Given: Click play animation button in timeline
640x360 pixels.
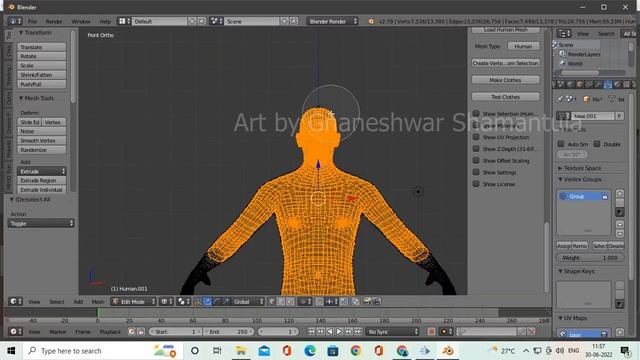Looking at the screenshot, I should pos(339,331).
